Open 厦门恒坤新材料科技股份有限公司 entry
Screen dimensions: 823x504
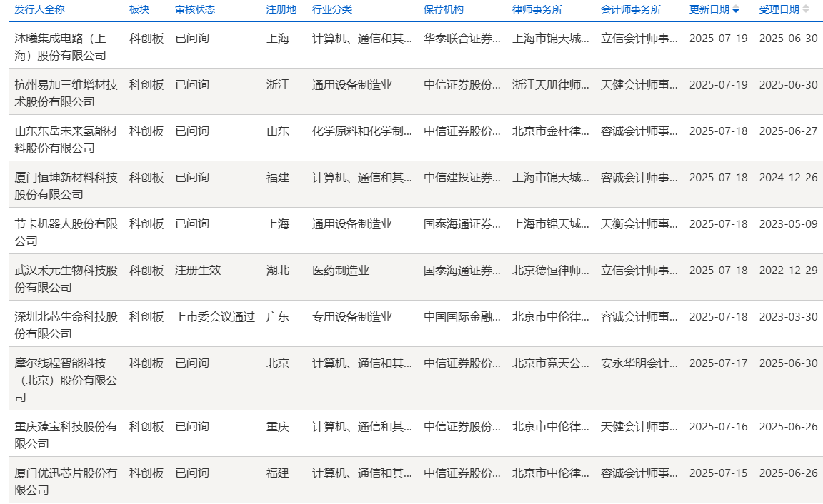pos(66,186)
